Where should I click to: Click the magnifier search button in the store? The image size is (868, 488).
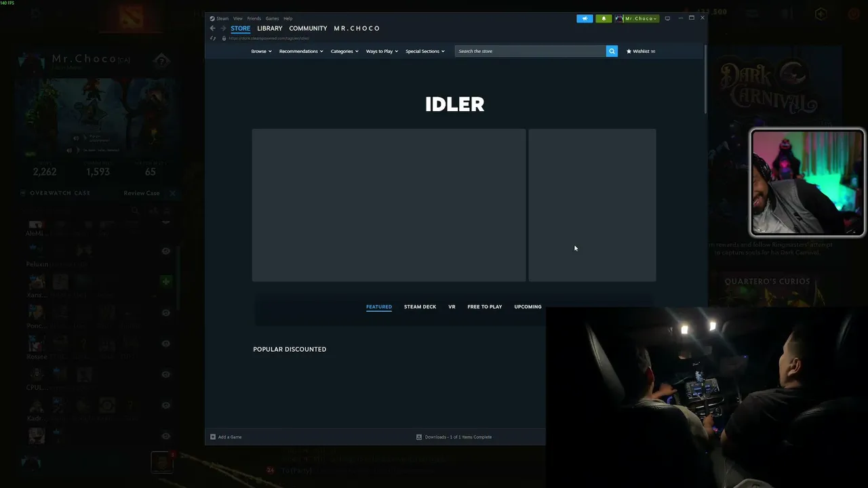pos(612,51)
